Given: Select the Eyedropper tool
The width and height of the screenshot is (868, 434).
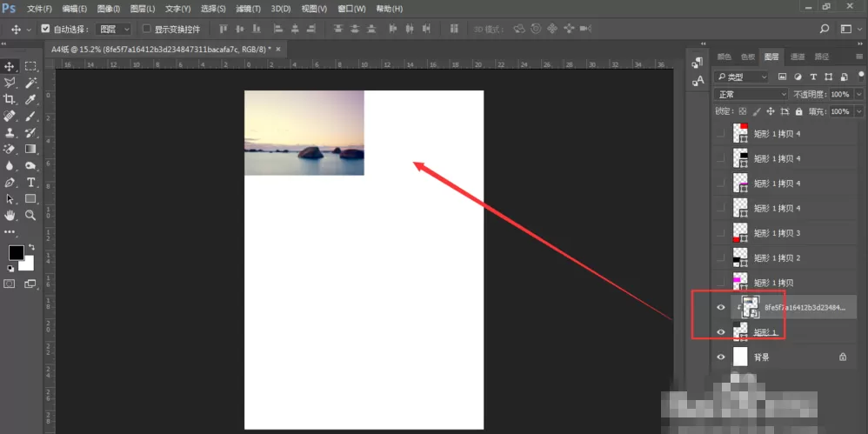Looking at the screenshot, I should (x=31, y=100).
